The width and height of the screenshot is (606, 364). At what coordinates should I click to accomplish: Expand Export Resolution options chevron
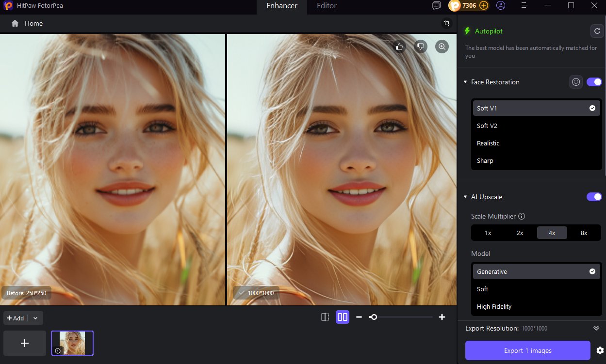(596, 328)
